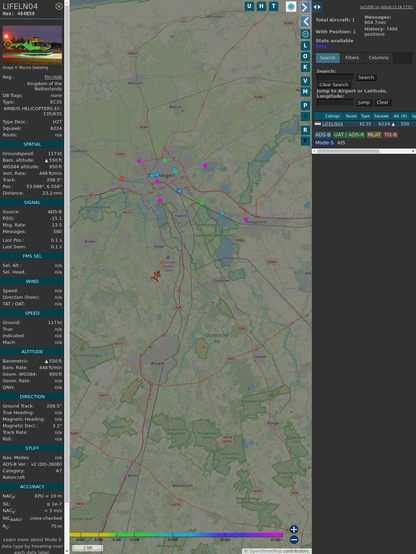Expand sidebar with right chevron arrow

tap(305, 7)
